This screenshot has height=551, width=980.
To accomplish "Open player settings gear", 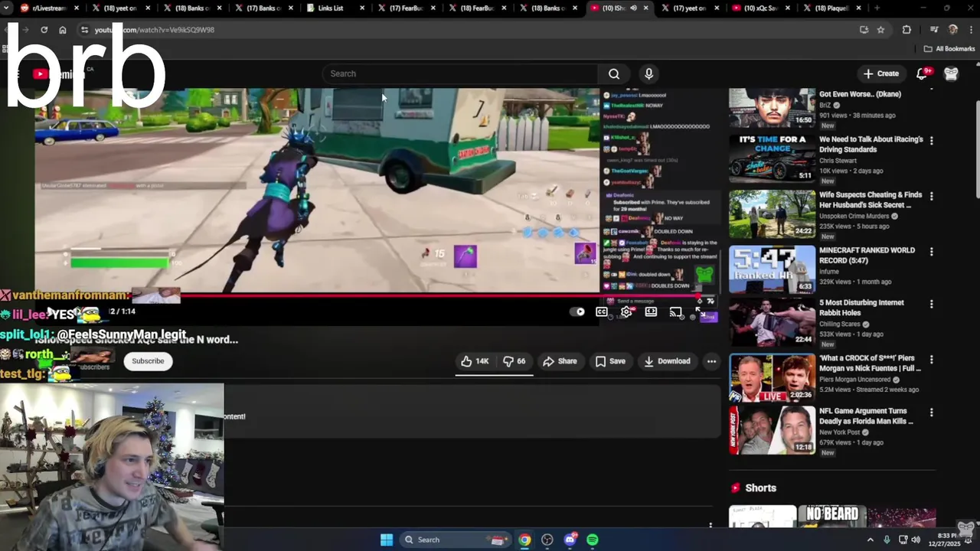I will coord(626,311).
